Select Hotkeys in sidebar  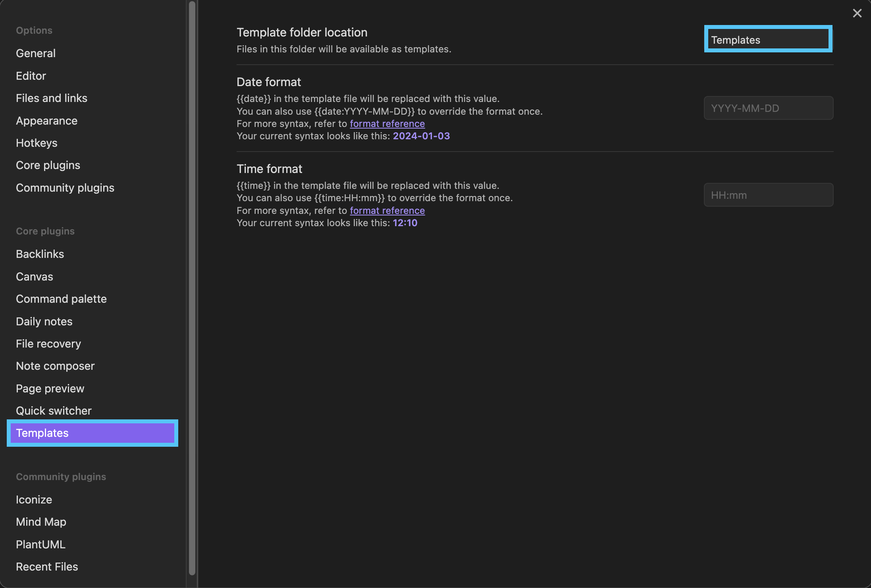point(37,143)
